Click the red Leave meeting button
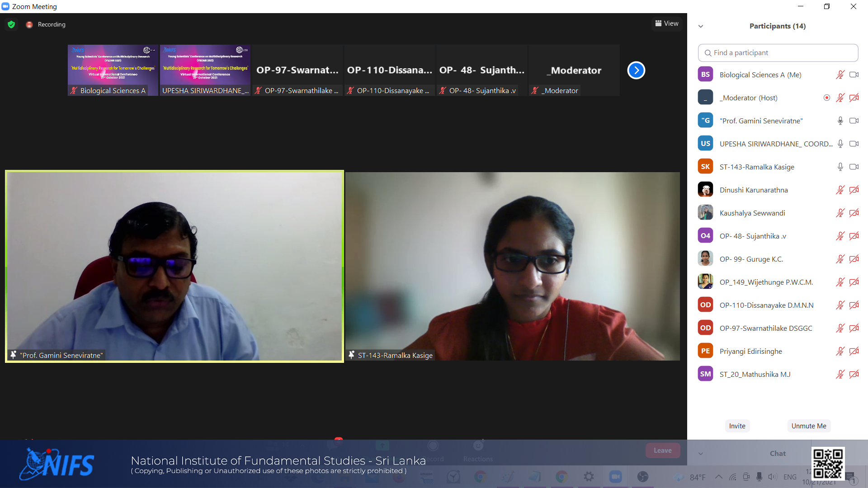868x488 pixels. coord(663,450)
